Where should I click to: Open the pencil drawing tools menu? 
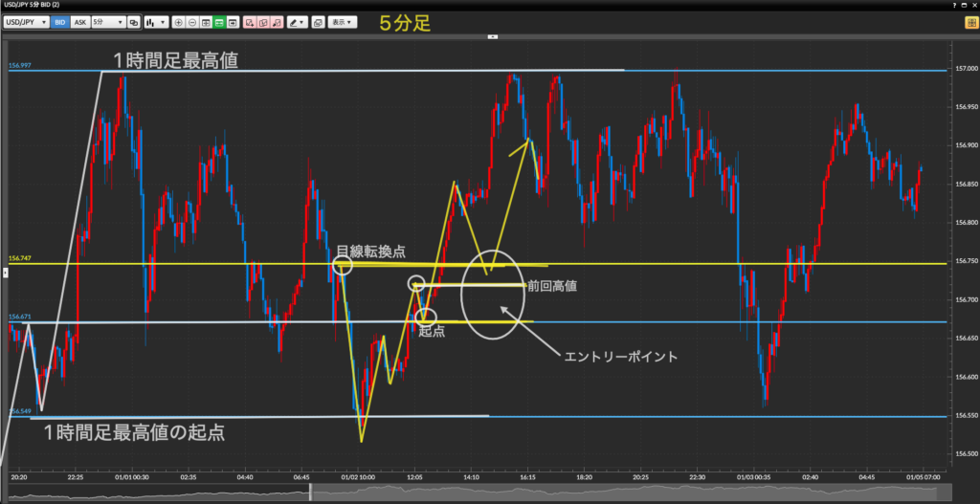(x=297, y=21)
